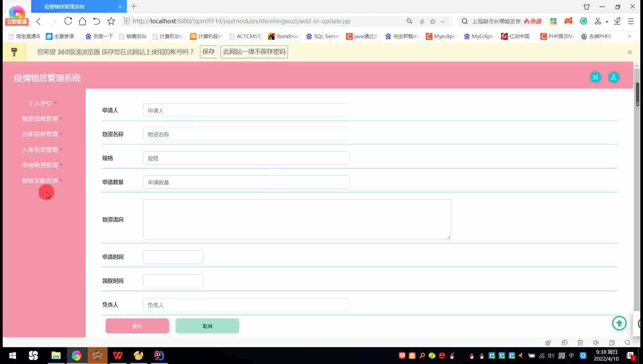Click the 申请人 input field
The width and height of the screenshot is (643, 364).
pos(246,110)
